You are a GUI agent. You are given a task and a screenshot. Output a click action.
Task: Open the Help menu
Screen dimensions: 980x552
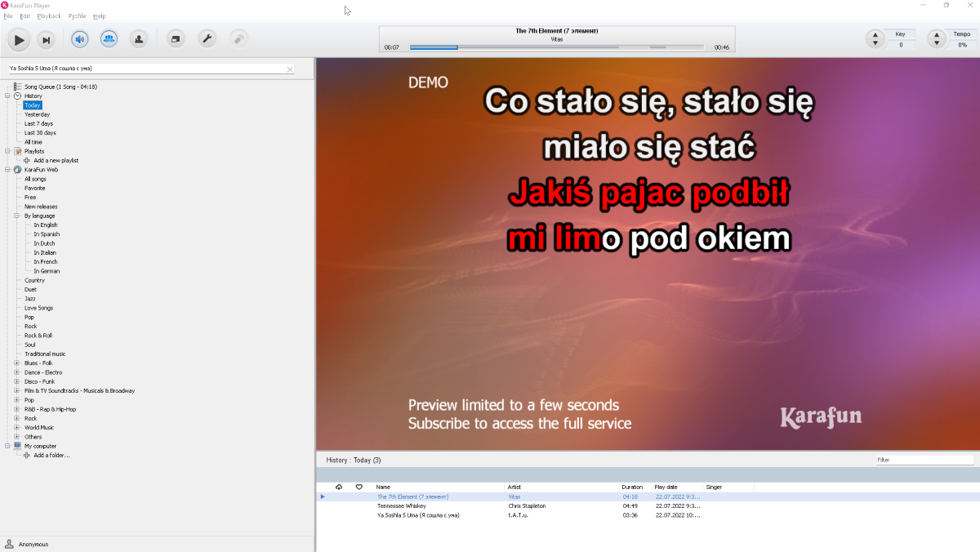click(x=100, y=16)
